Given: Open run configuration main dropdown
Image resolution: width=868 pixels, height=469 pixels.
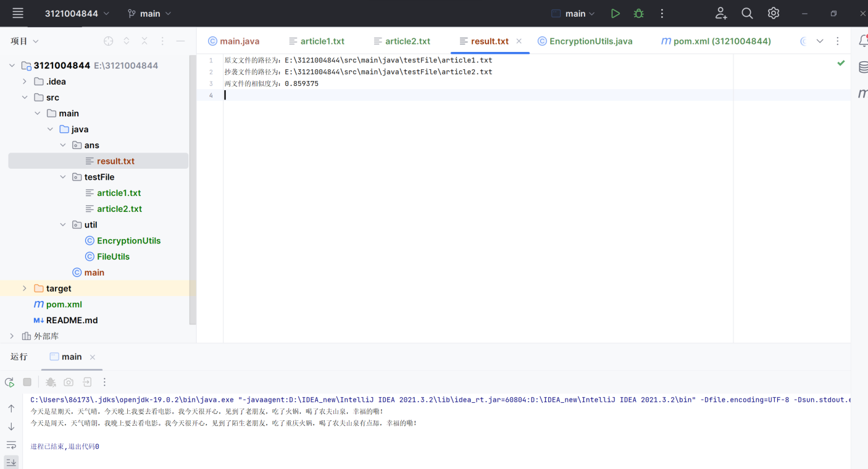Looking at the screenshot, I should coord(573,13).
